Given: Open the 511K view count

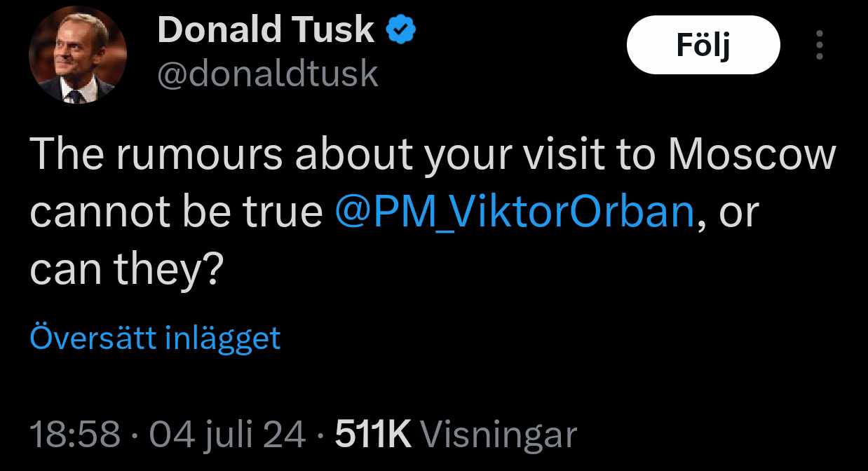Looking at the screenshot, I should (373, 435).
